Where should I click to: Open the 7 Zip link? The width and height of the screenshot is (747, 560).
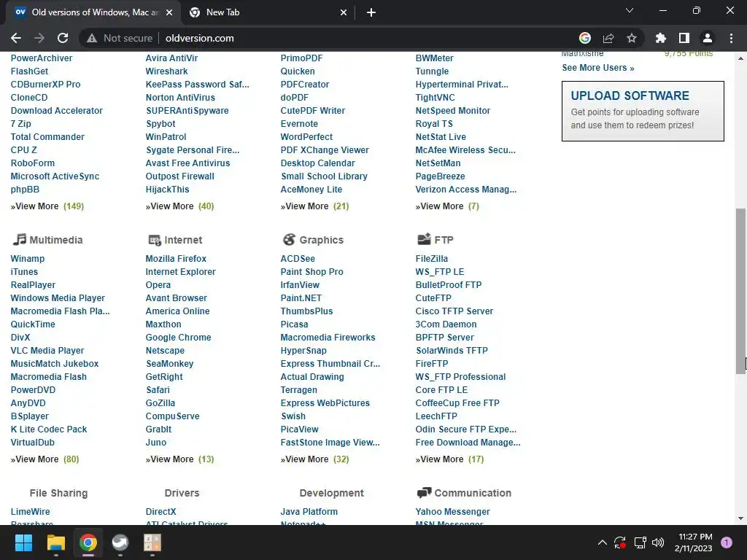coord(21,124)
